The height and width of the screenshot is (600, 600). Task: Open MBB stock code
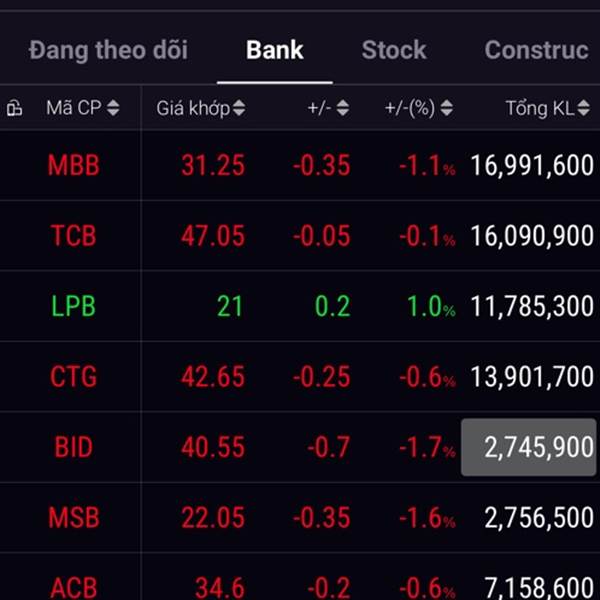coord(73,165)
